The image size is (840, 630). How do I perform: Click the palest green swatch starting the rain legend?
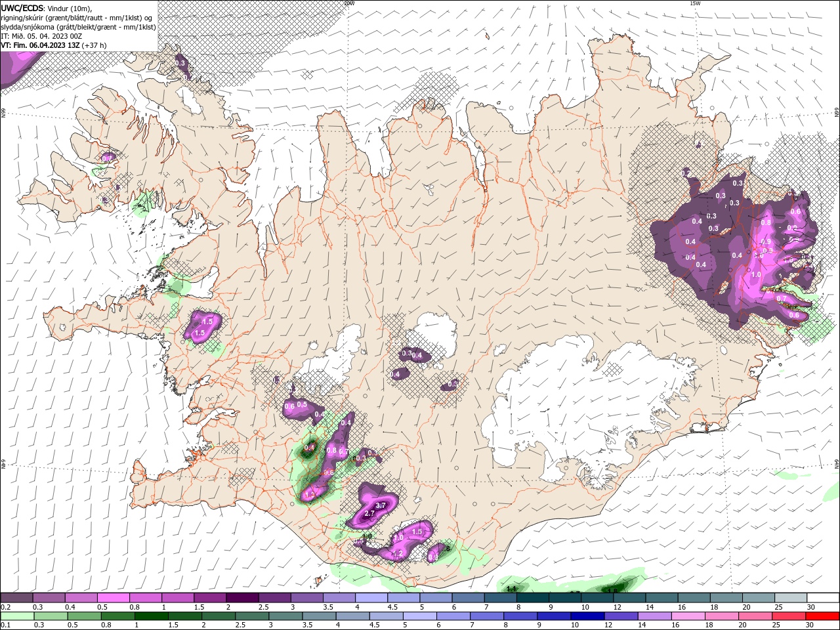(16, 616)
